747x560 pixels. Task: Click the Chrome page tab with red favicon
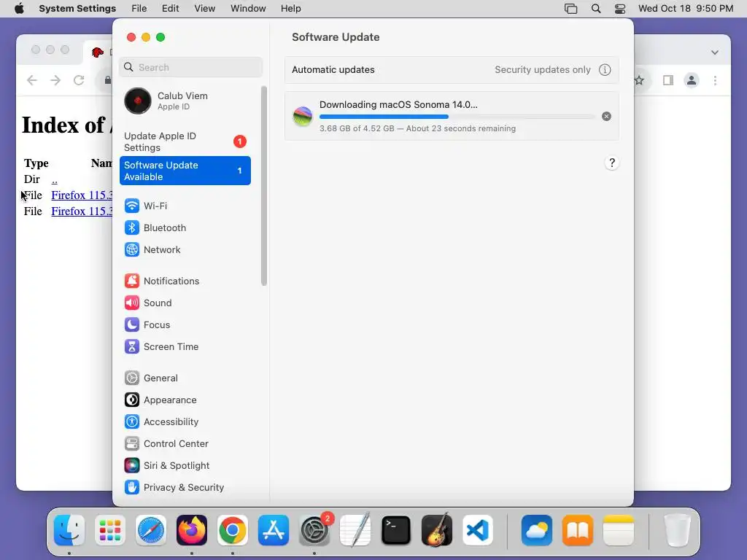[x=98, y=52]
